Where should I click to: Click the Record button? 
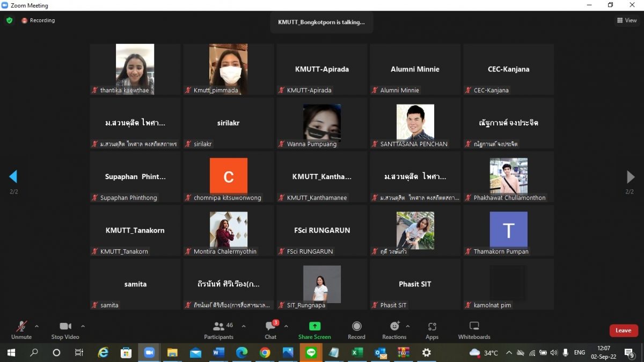pyautogui.click(x=356, y=330)
